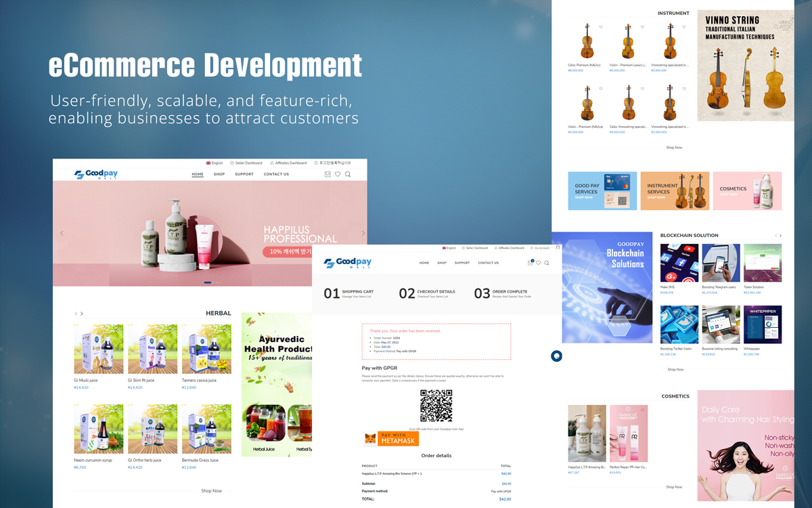Select SUPPORT in the checkout page navigation

[x=462, y=263]
